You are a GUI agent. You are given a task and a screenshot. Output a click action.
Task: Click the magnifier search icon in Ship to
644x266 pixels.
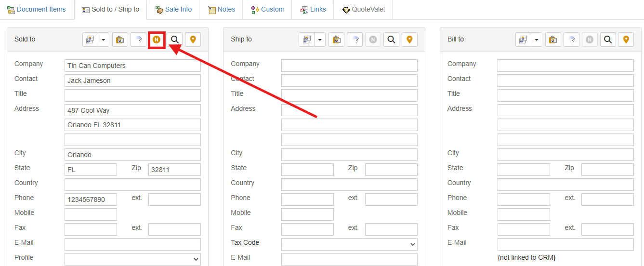[x=391, y=40]
